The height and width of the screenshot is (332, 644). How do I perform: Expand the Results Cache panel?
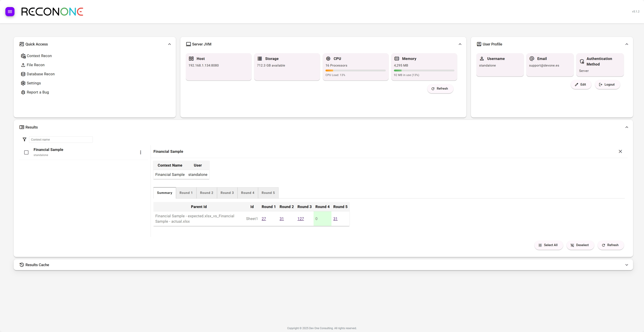point(626,265)
